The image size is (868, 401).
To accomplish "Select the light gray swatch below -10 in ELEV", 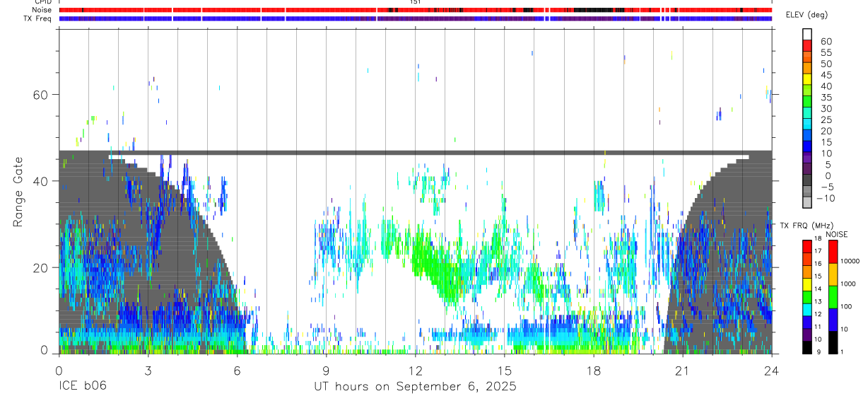I will click(807, 204).
